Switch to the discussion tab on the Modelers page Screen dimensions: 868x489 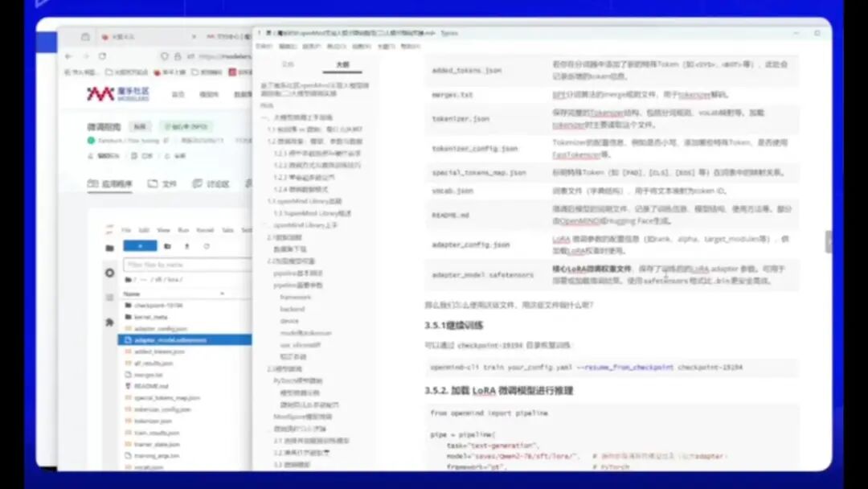(x=211, y=184)
